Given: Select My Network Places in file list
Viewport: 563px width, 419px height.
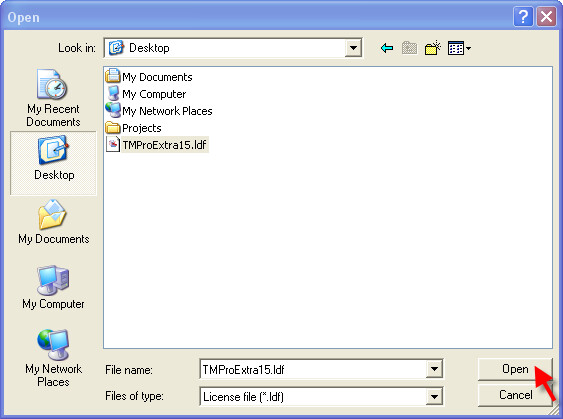Looking at the screenshot, I should tap(159, 111).
